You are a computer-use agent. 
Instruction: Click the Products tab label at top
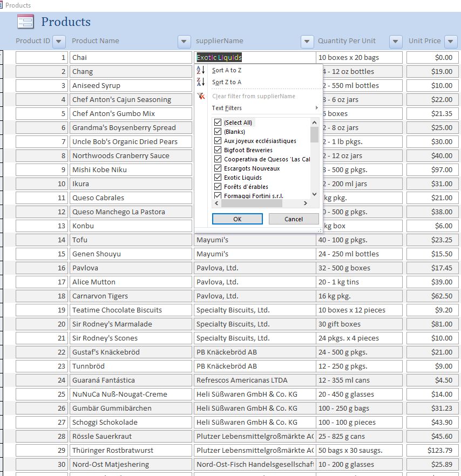point(18,5)
